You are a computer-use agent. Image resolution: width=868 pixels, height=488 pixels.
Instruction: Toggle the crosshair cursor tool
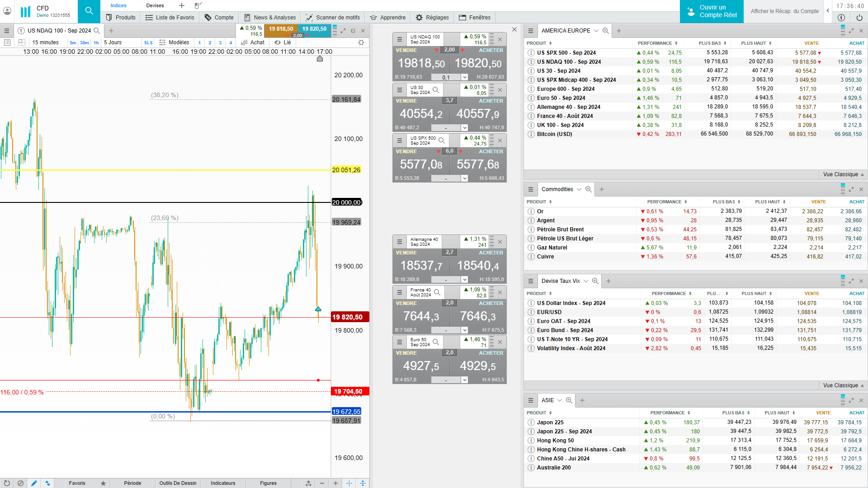point(349,483)
